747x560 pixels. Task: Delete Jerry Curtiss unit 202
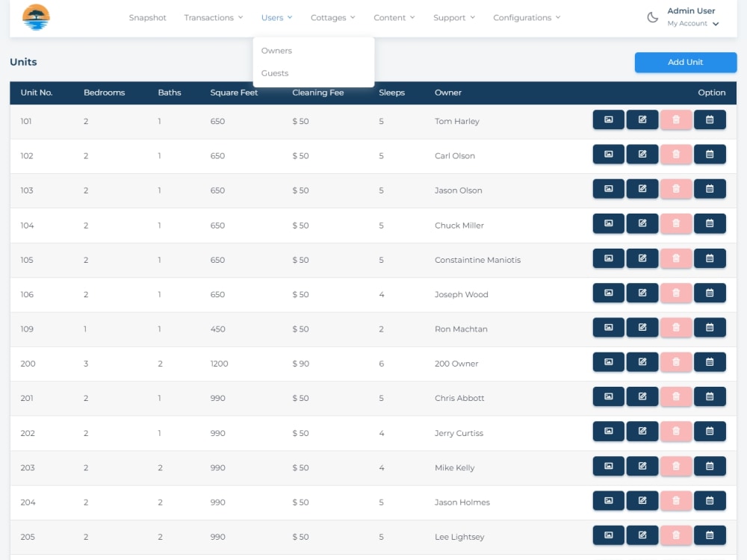click(x=676, y=432)
